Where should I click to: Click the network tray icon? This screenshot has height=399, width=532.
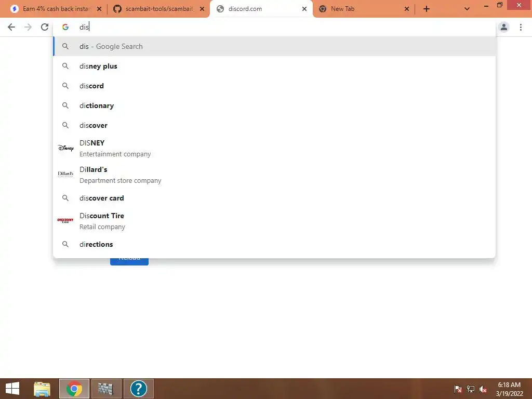click(471, 389)
